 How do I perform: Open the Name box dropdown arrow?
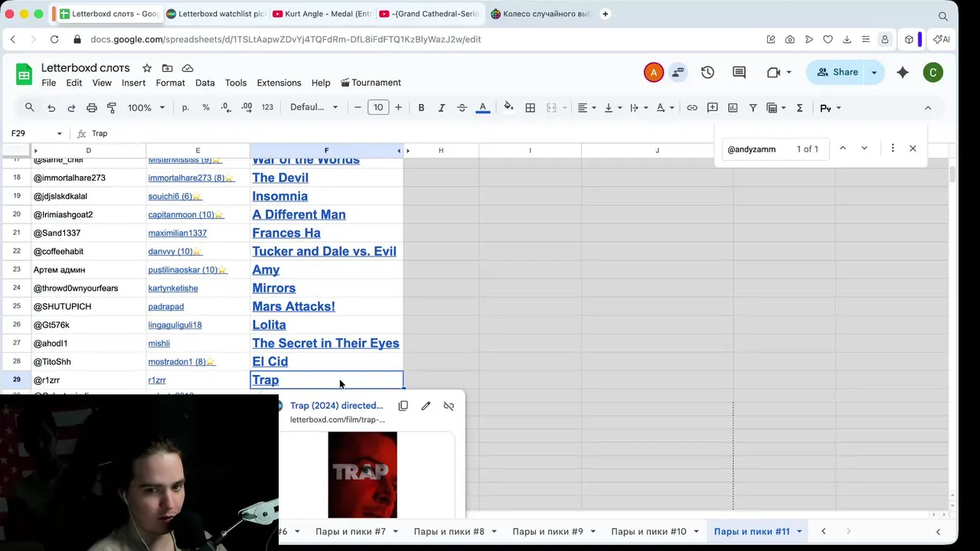pyautogui.click(x=59, y=134)
